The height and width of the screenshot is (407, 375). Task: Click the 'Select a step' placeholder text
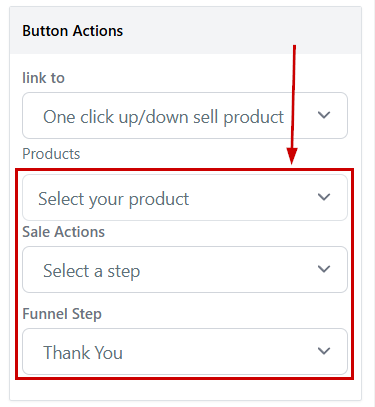(91, 271)
